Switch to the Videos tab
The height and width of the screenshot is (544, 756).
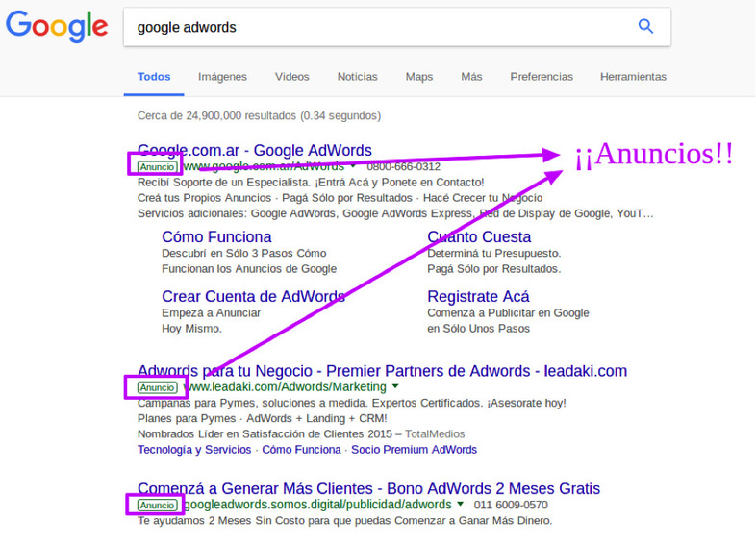pyautogui.click(x=292, y=77)
